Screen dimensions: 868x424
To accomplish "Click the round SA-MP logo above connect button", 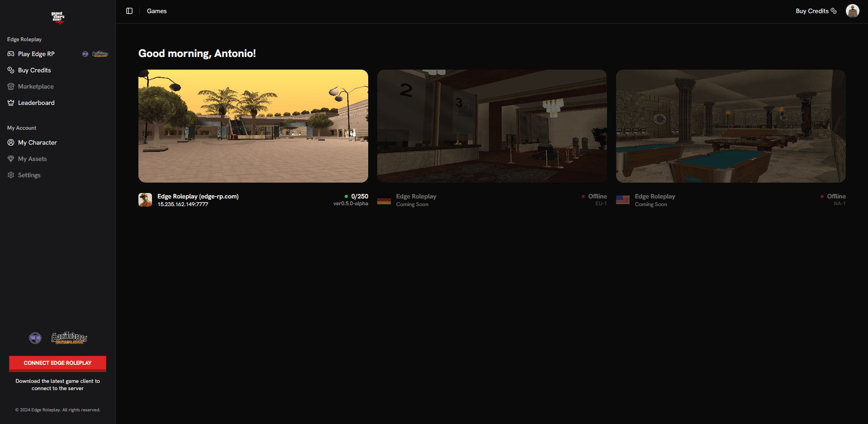I will tap(35, 338).
